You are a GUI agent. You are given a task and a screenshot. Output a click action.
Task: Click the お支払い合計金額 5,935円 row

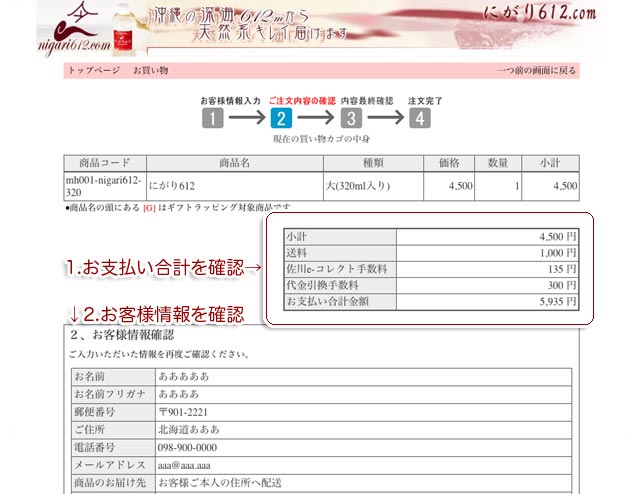point(431,301)
